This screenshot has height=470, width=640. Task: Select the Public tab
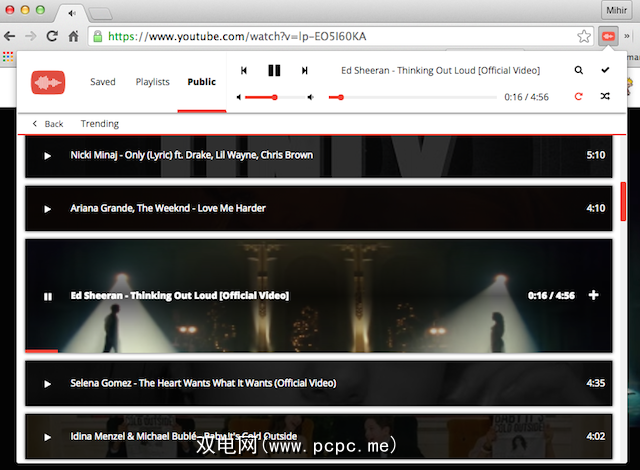202,82
